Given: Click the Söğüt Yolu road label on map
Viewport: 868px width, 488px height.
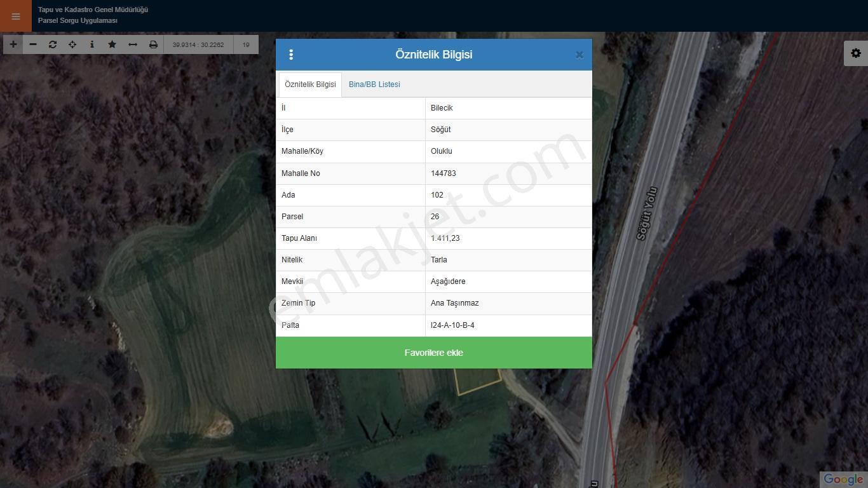Looking at the screenshot, I should click(646, 213).
